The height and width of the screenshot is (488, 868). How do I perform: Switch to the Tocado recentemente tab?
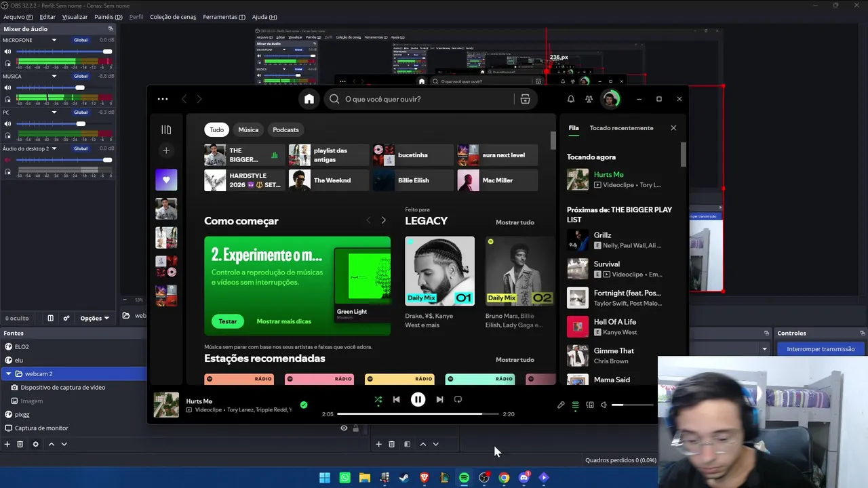[622, 128]
